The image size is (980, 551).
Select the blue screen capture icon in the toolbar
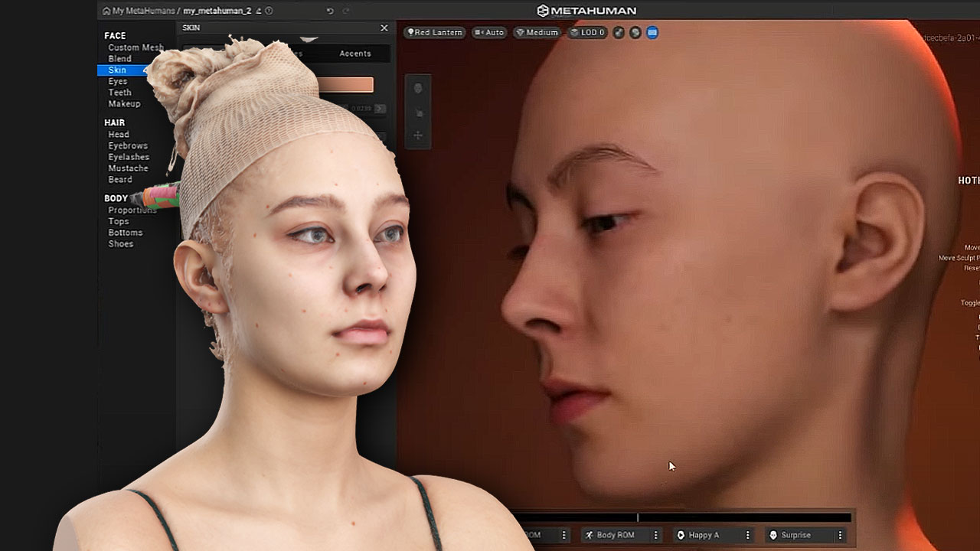click(x=652, y=33)
